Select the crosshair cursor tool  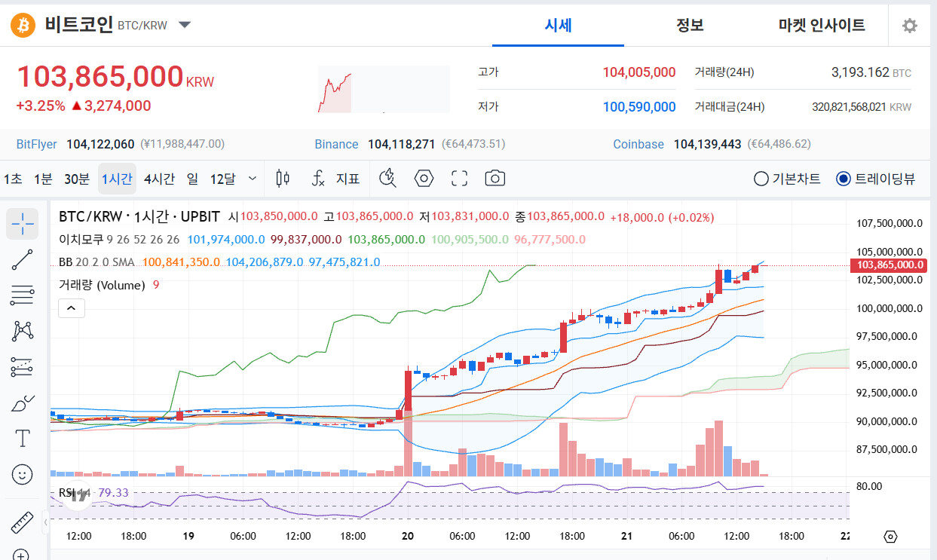pyautogui.click(x=23, y=224)
